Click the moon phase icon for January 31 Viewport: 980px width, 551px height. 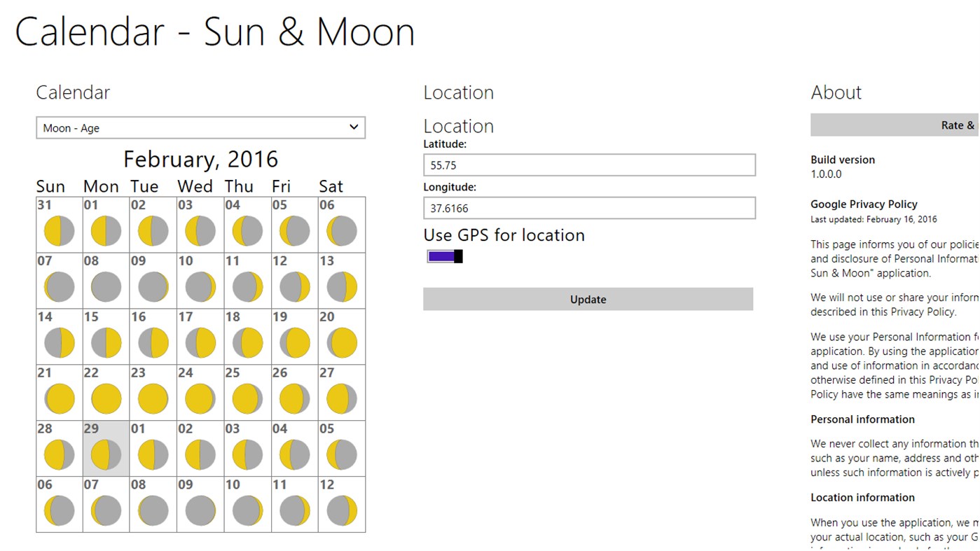click(x=58, y=230)
